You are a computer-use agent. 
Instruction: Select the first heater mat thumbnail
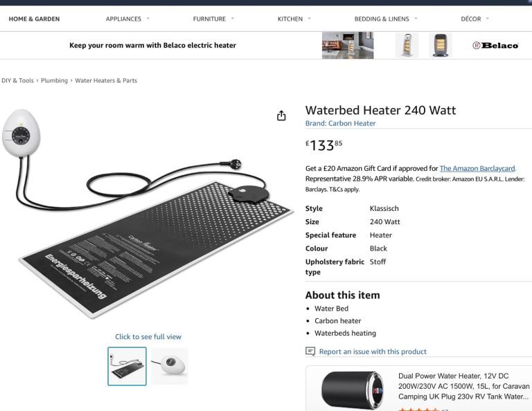coord(127,366)
